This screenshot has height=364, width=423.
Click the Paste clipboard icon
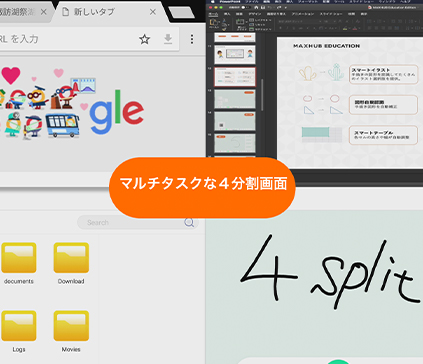(x=214, y=23)
